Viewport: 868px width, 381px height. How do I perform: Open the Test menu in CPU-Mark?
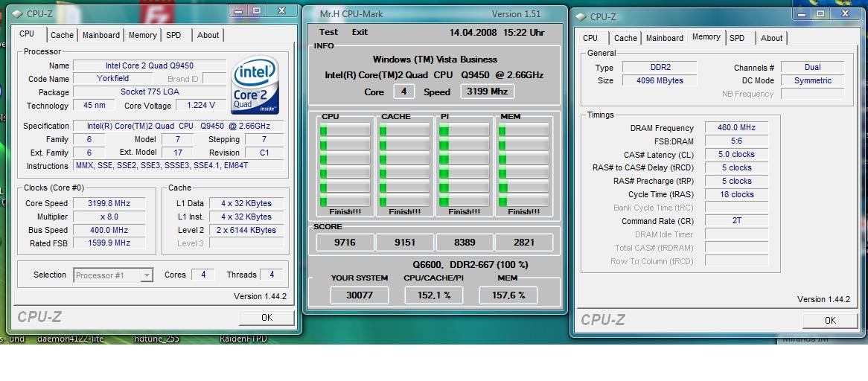328,32
